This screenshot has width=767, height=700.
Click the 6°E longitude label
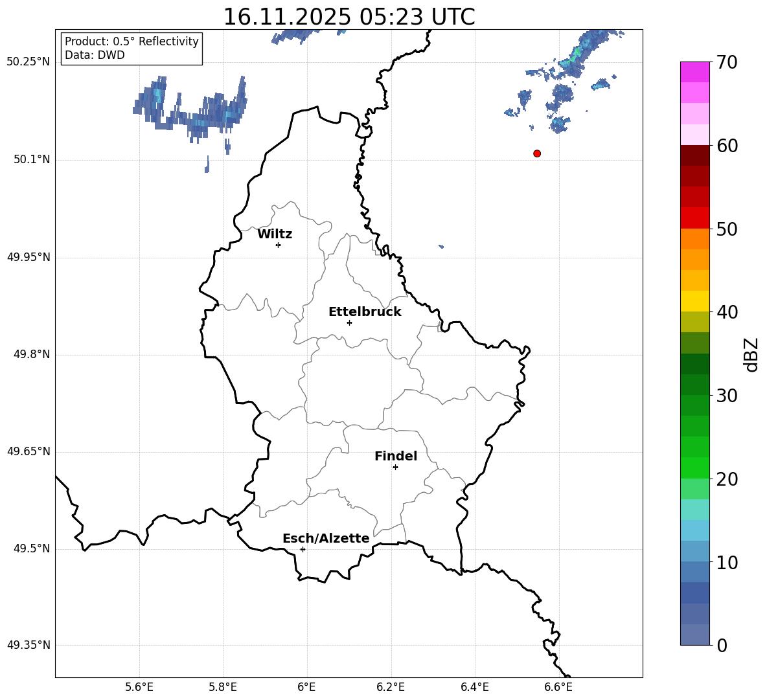click(x=306, y=687)
